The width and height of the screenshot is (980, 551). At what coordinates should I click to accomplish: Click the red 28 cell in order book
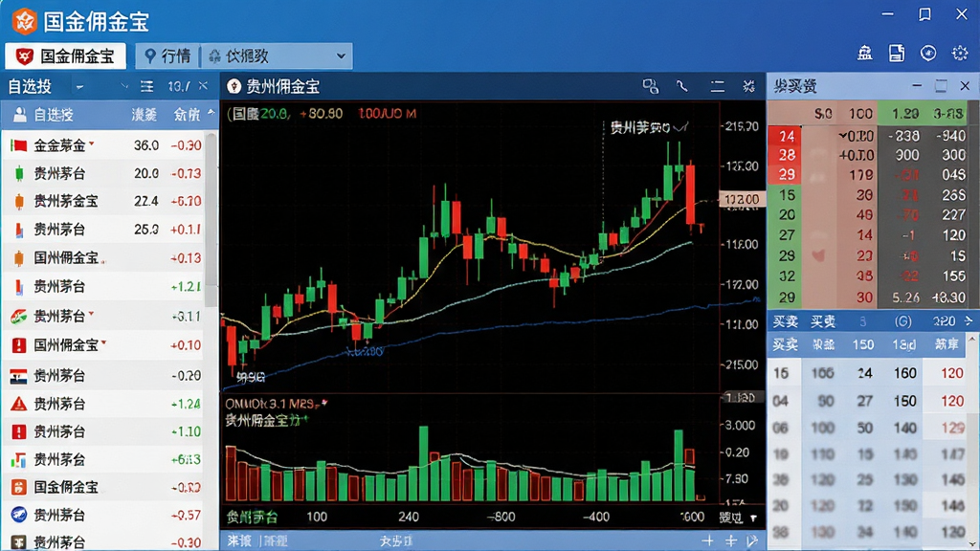[787, 155]
